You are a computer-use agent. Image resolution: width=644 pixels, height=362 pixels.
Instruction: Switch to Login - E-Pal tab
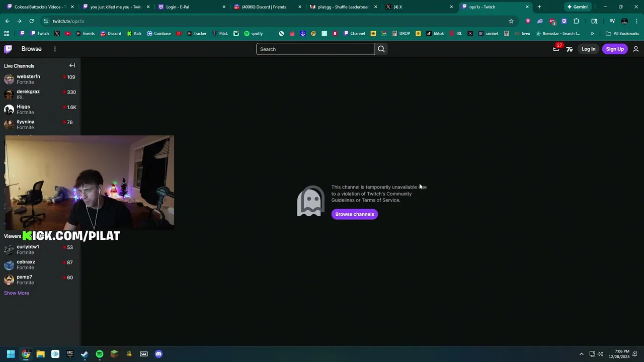tap(192, 7)
